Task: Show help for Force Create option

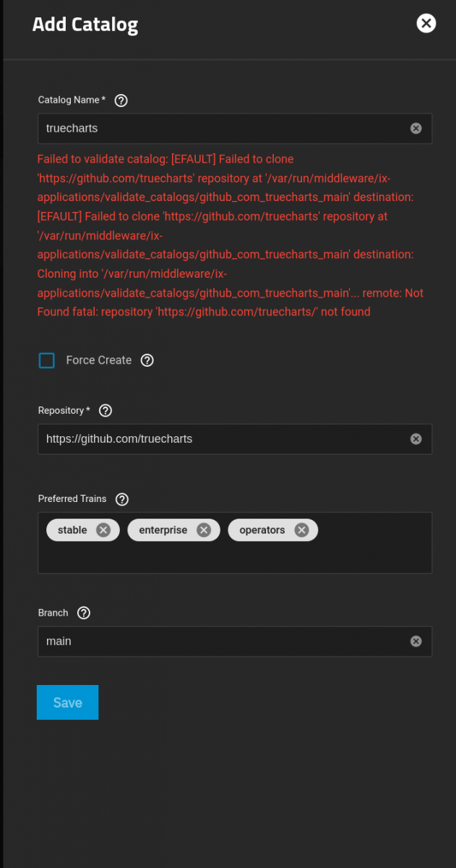Action: (147, 360)
